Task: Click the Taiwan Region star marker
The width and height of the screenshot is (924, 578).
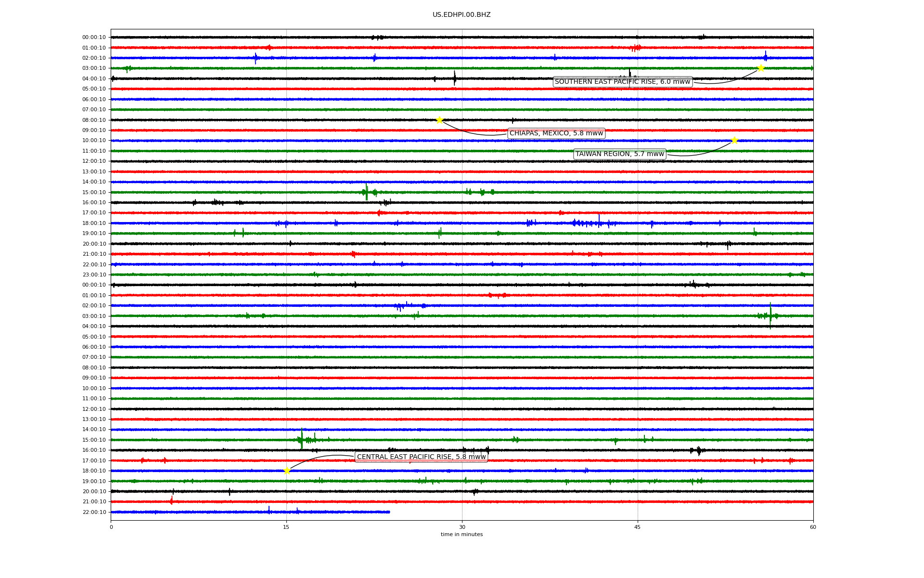Action: [x=734, y=141]
